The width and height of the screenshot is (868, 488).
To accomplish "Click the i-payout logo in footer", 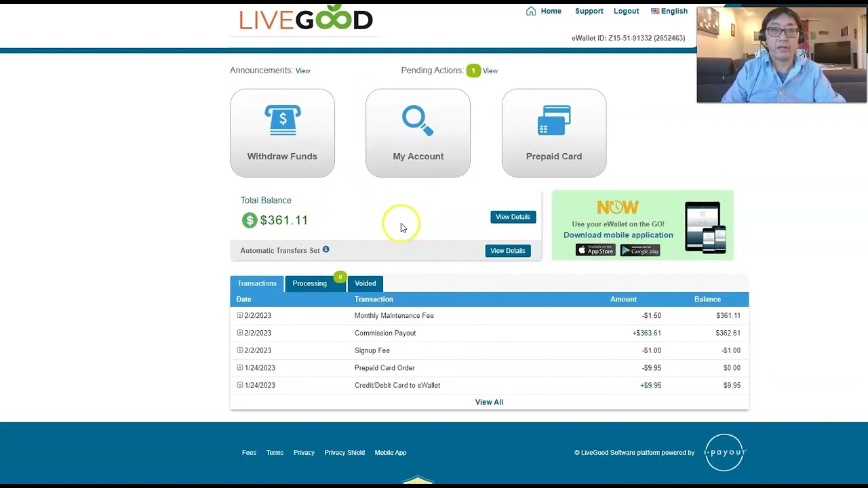I will (725, 452).
